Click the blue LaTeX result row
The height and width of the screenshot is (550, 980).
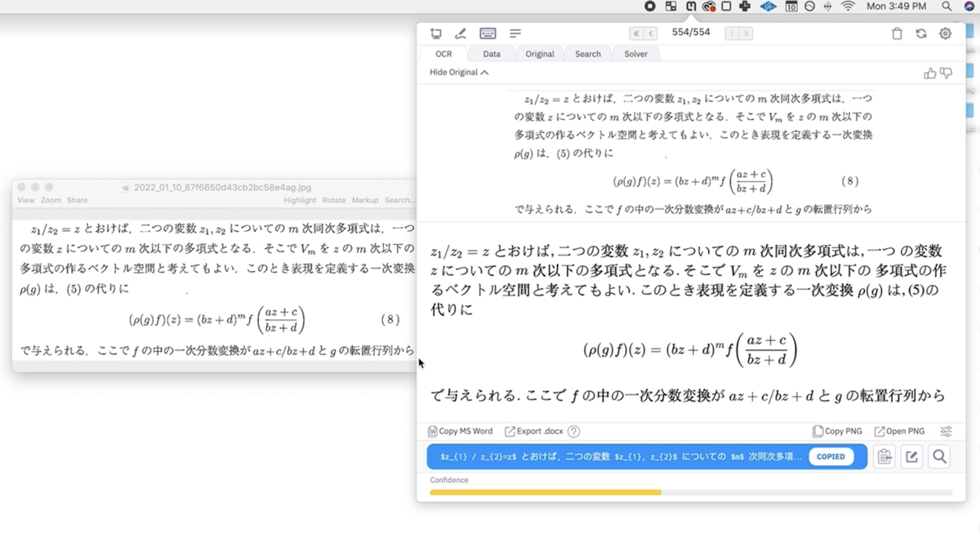621,457
